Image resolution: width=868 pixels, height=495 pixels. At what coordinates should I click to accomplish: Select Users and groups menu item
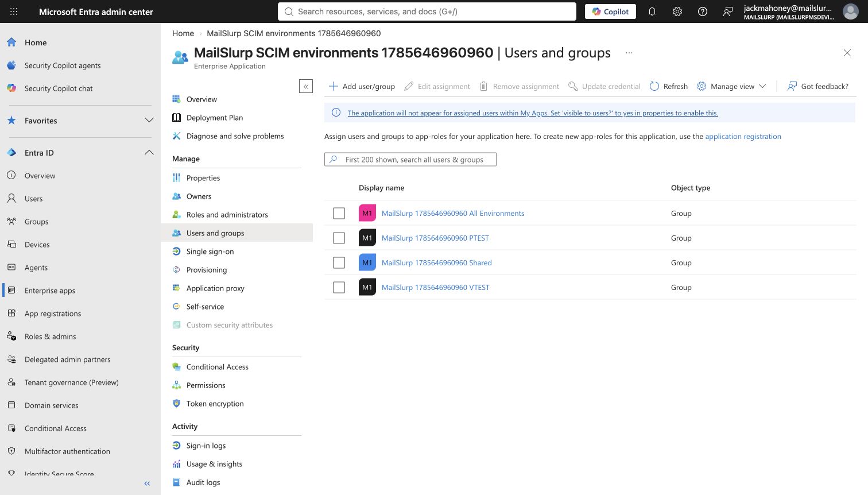[x=237, y=233]
